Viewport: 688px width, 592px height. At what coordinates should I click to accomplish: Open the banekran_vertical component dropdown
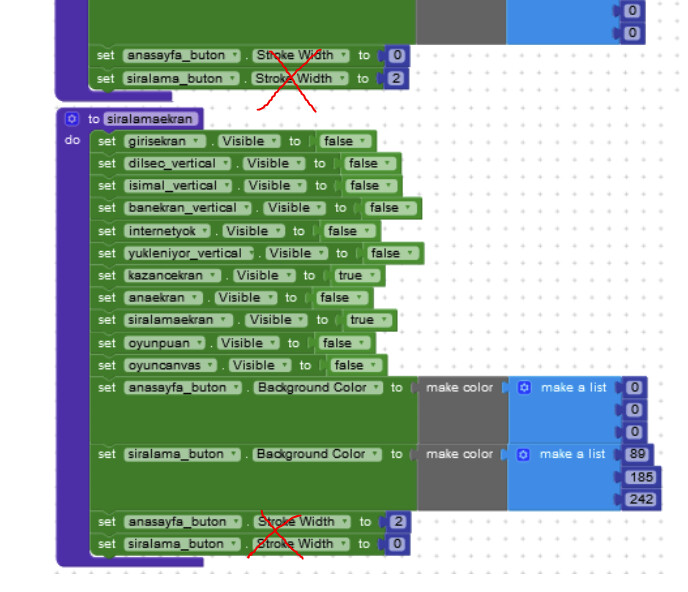[x=188, y=208]
